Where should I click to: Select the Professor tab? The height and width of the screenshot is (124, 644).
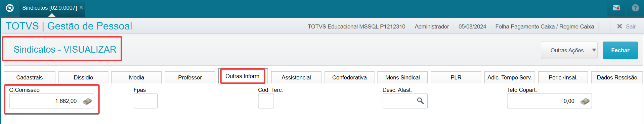[x=190, y=77]
